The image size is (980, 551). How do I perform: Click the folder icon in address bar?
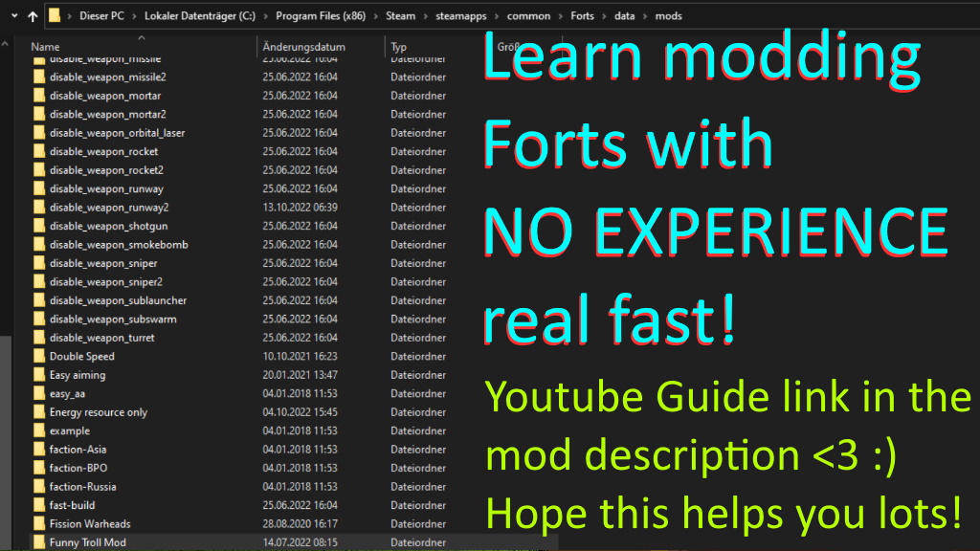point(55,15)
